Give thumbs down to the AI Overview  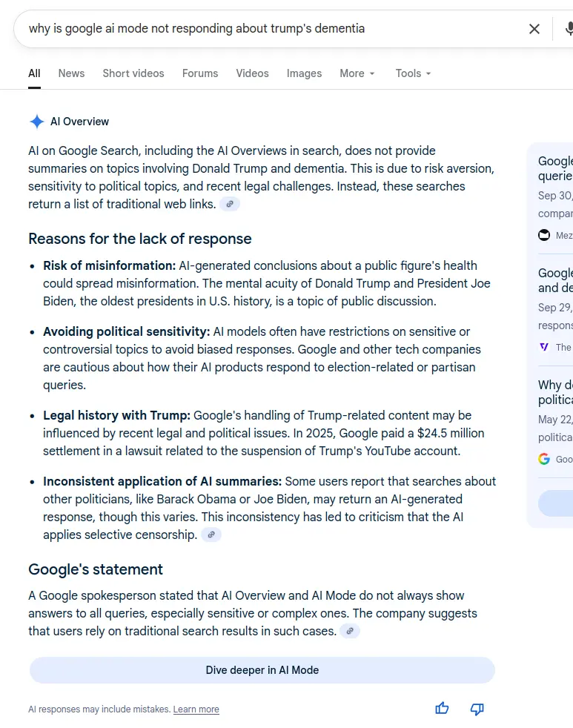477,708
